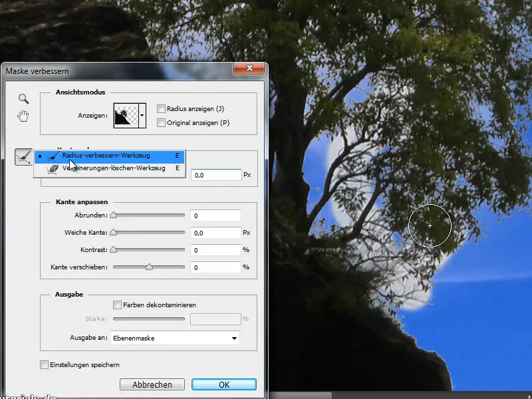Enable Original anzeigen (P) checkbox
532x399 pixels.
[161, 123]
